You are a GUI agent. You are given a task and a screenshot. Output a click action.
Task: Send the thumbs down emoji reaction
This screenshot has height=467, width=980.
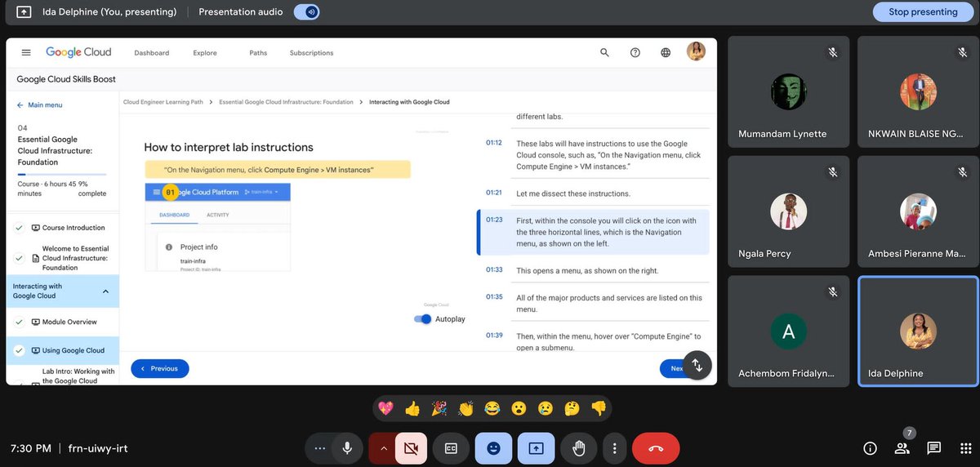598,408
